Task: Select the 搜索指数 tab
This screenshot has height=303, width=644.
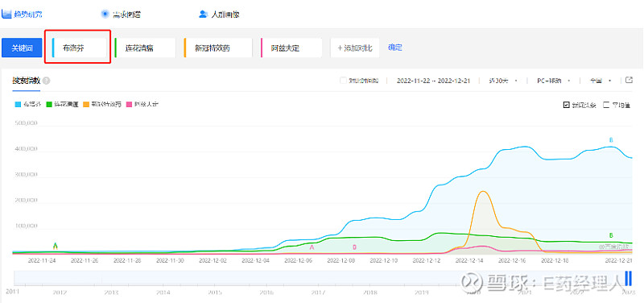Action: [x=27, y=81]
